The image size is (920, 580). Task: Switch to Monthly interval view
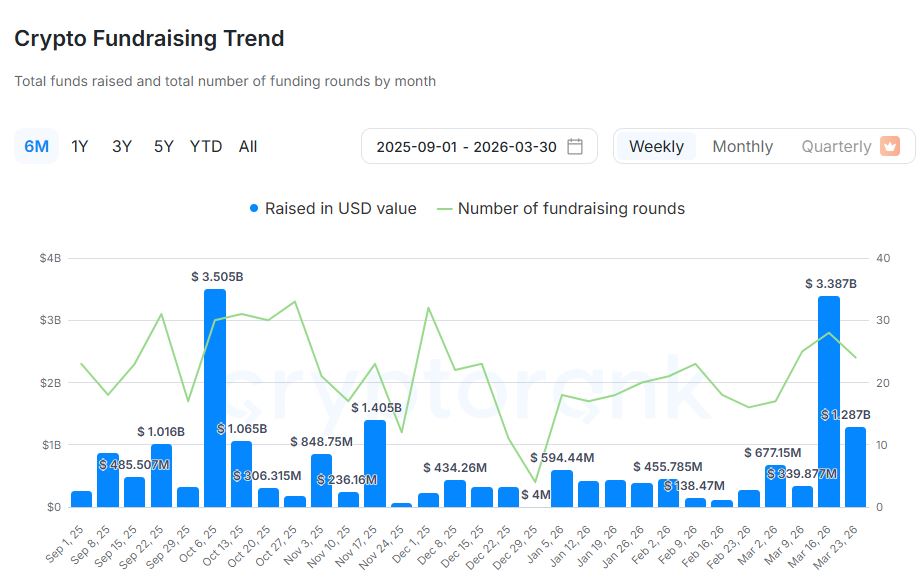click(x=742, y=146)
